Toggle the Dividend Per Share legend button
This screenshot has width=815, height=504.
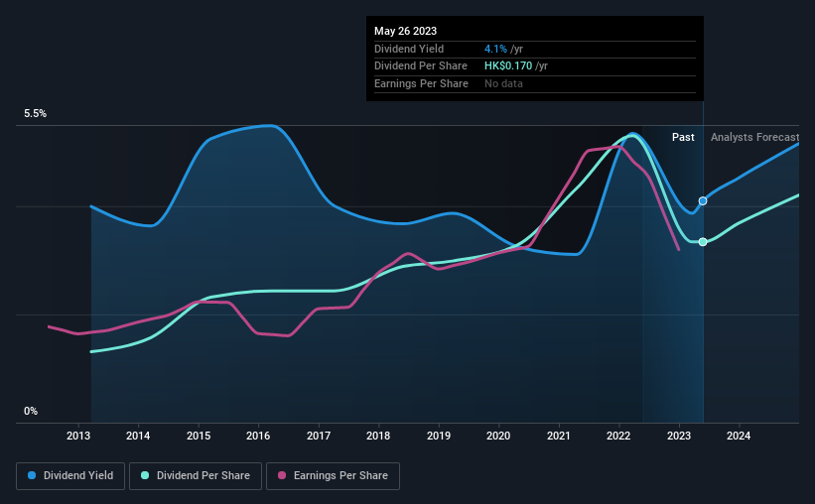(x=196, y=476)
